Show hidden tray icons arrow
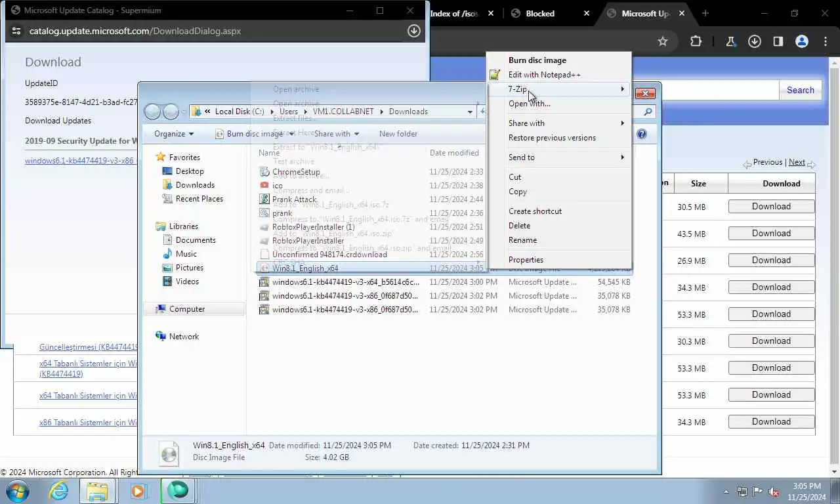Screen dimensions: 840x504 726,492
